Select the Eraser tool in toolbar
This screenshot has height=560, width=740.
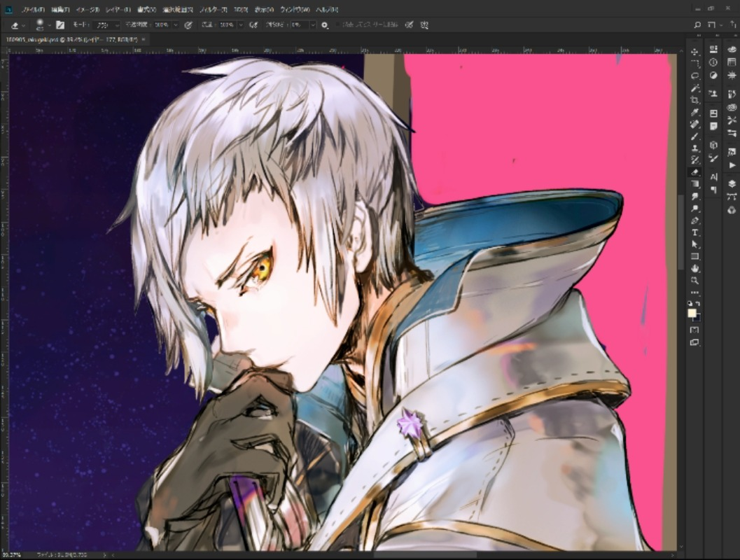694,171
